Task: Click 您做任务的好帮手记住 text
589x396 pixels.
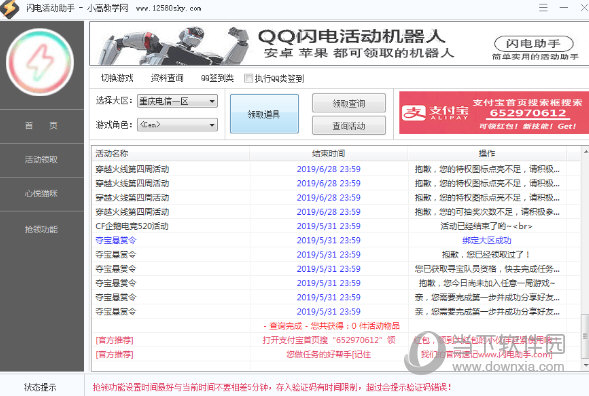Action: tap(329, 354)
